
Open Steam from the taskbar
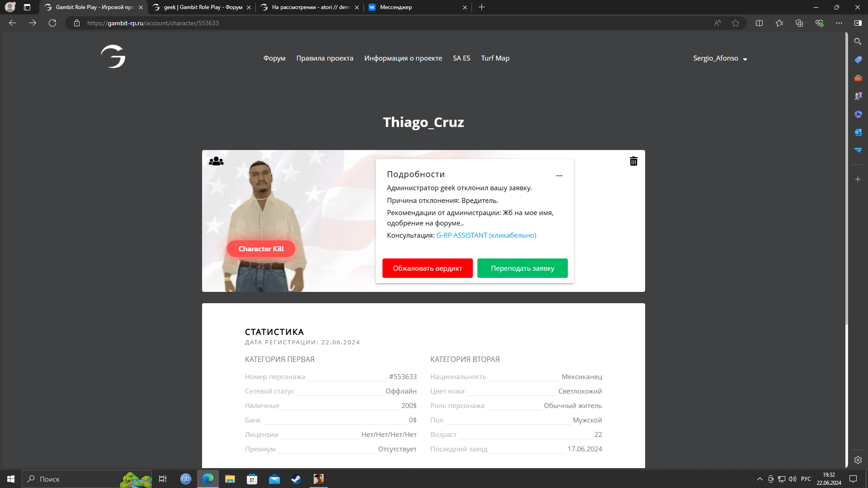coord(296,479)
